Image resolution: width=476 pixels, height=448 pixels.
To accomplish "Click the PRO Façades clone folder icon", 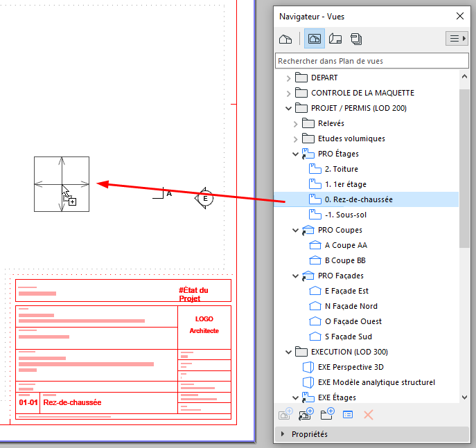I will pyautogui.click(x=308, y=276).
